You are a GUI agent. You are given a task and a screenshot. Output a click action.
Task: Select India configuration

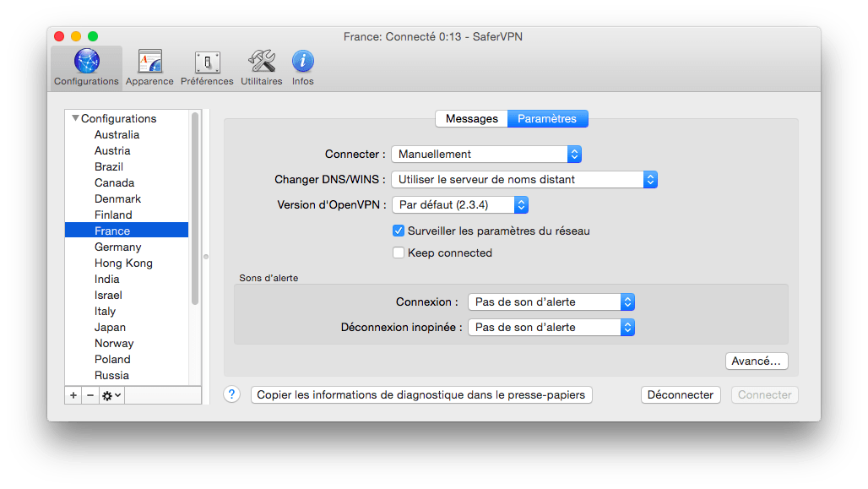pos(127,279)
